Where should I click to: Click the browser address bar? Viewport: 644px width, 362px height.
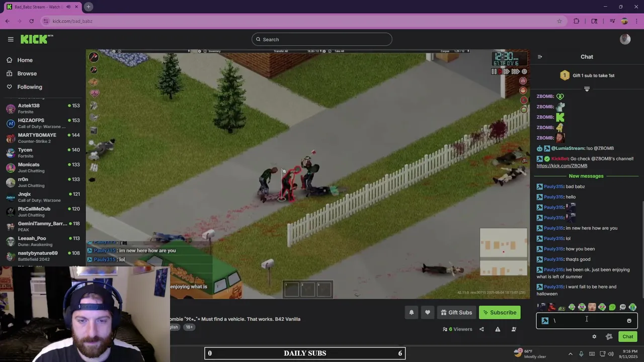[x=302, y=21]
